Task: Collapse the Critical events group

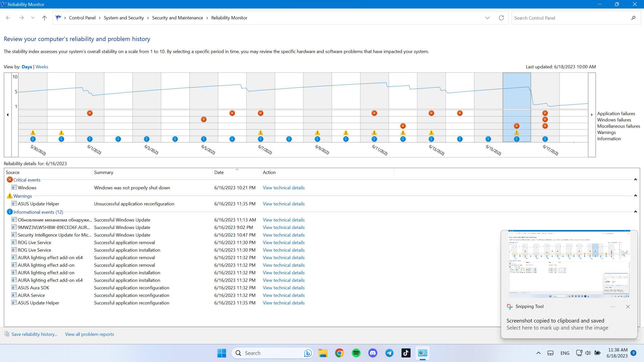Action: 635,179
